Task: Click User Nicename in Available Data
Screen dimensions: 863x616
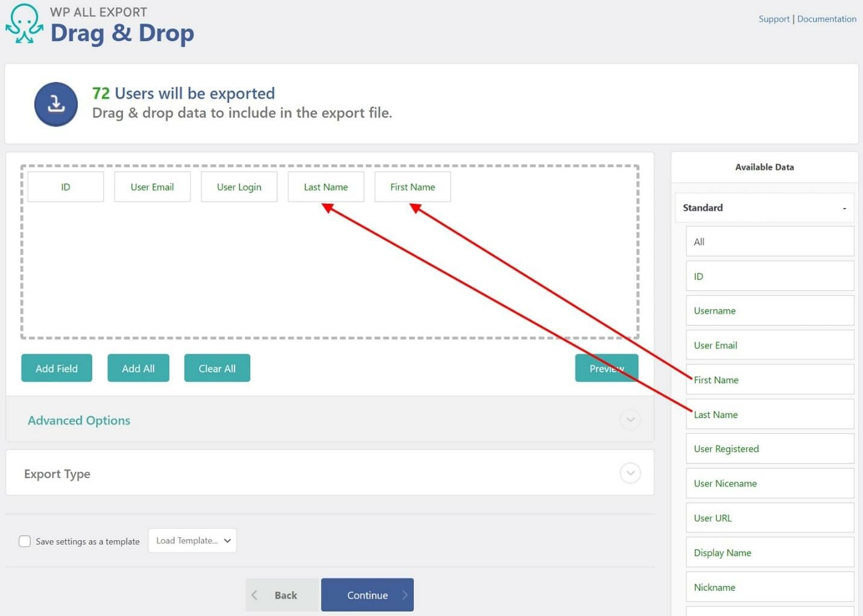Action: click(x=770, y=483)
